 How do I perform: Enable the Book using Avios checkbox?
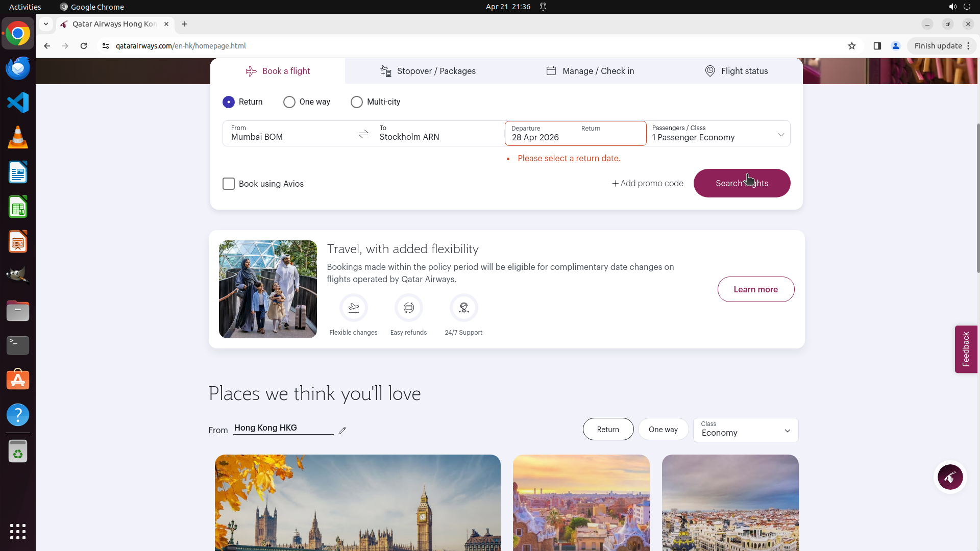point(229,184)
